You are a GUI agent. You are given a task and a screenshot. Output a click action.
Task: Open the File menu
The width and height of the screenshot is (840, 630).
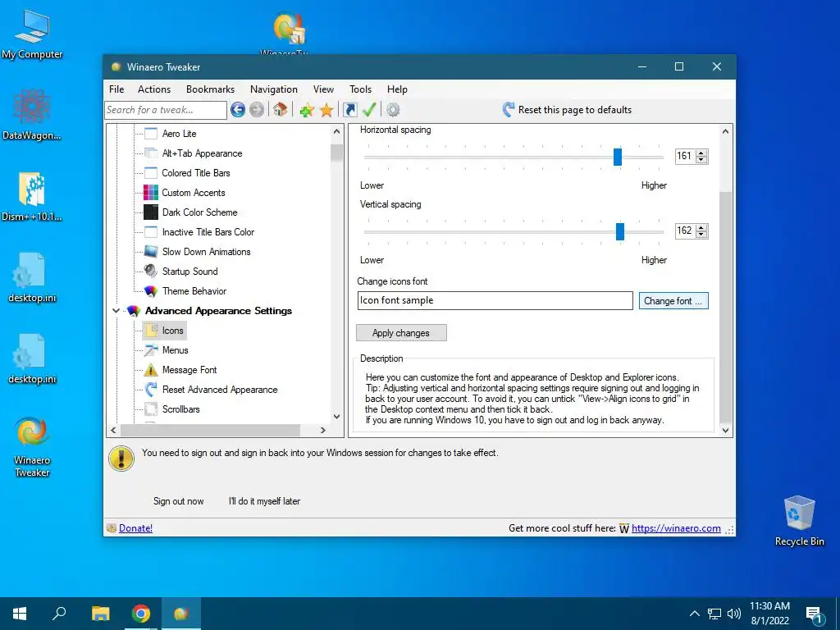[x=116, y=89]
